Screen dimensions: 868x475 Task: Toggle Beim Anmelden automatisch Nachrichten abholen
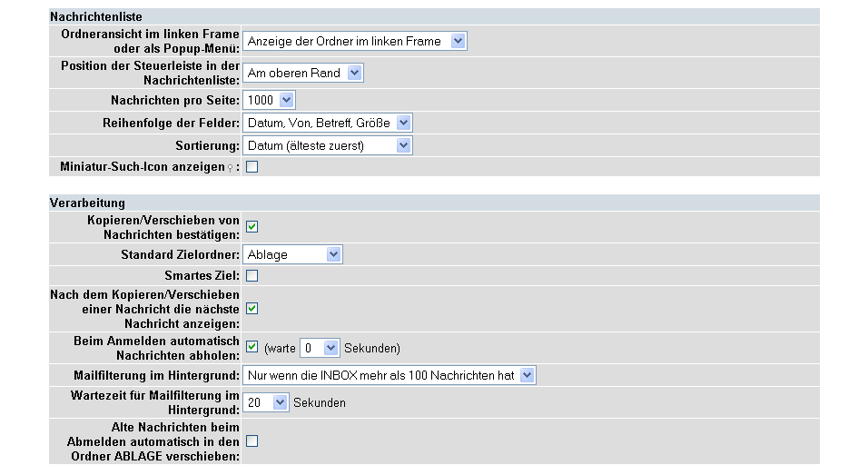(x=252, y=347)
